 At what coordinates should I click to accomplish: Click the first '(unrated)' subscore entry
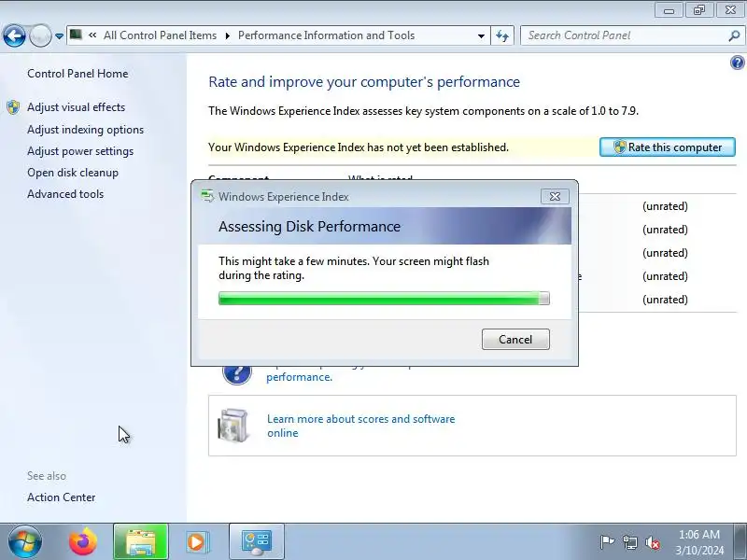coord(665,206)
